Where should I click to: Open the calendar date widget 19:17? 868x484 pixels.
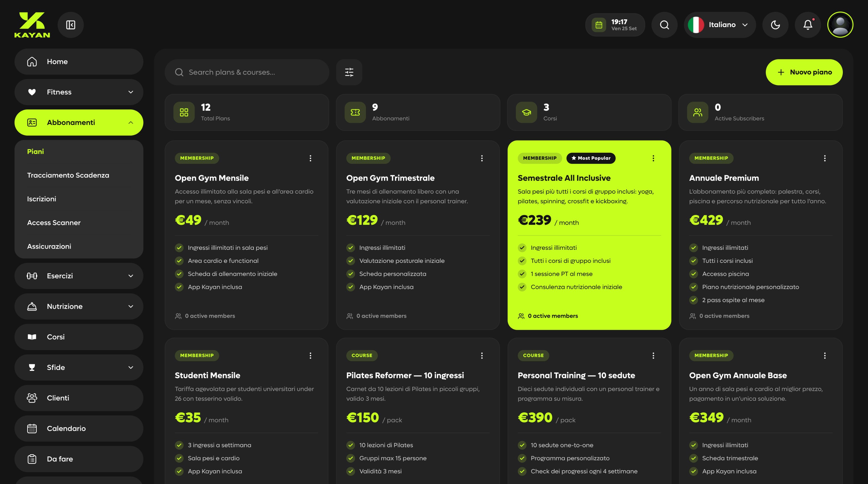[x=615, y=25]
